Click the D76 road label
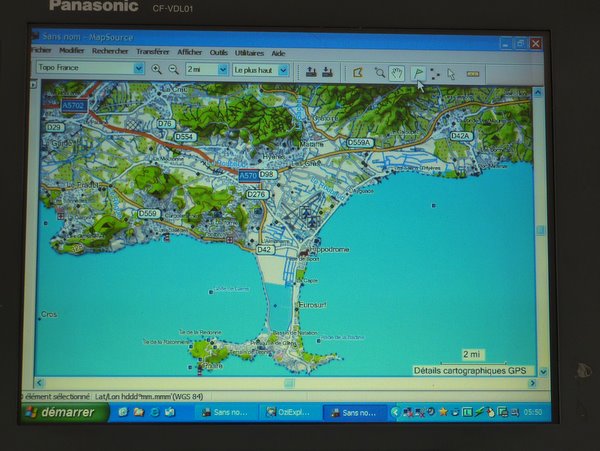The image size is (600, 451). (166, 124)
